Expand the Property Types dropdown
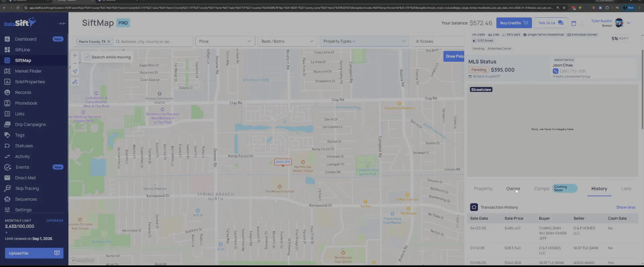 (x=364, y=41)
